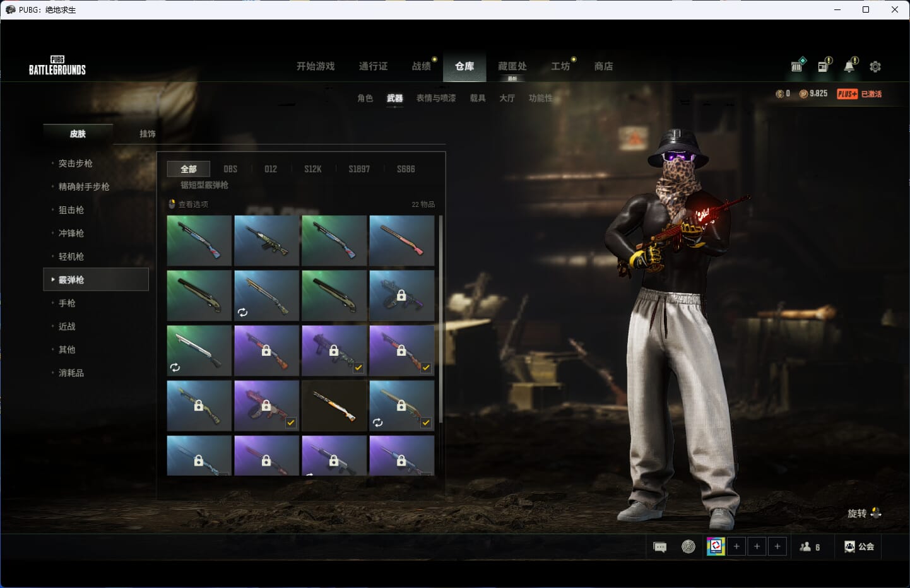Screen dimensions: 910x588
Task: Open the friends list showing 6
Action: [x=810, y=547]
